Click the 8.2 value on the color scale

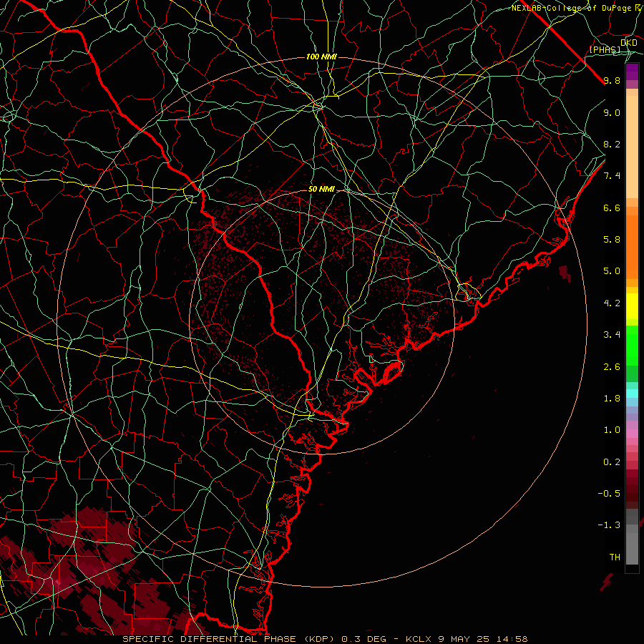(612, 144)
